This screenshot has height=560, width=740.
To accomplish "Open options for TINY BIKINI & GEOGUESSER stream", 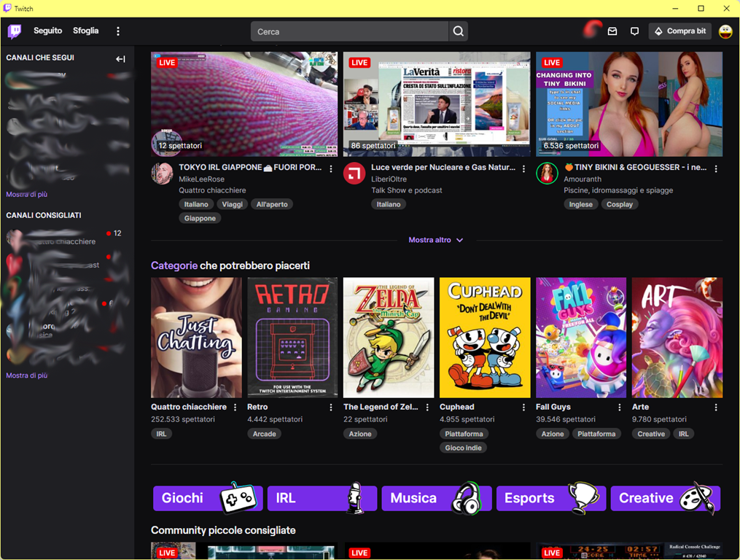I will 716,168.
